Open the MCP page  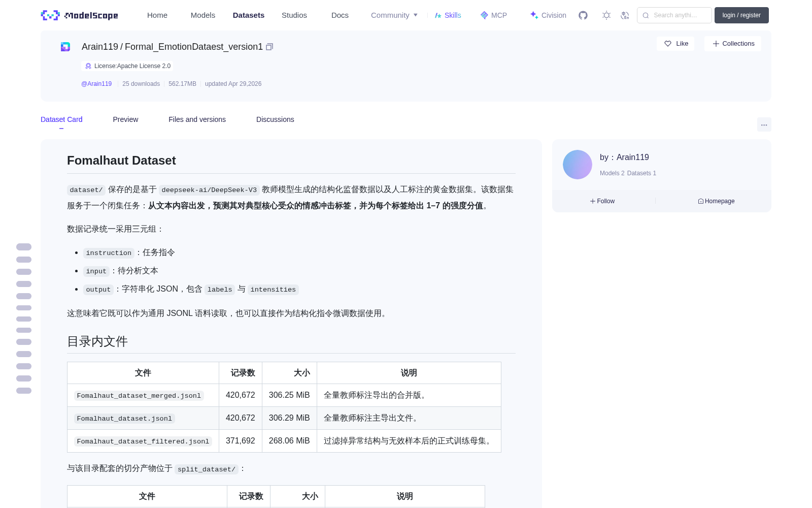click(x=493, y=15)
